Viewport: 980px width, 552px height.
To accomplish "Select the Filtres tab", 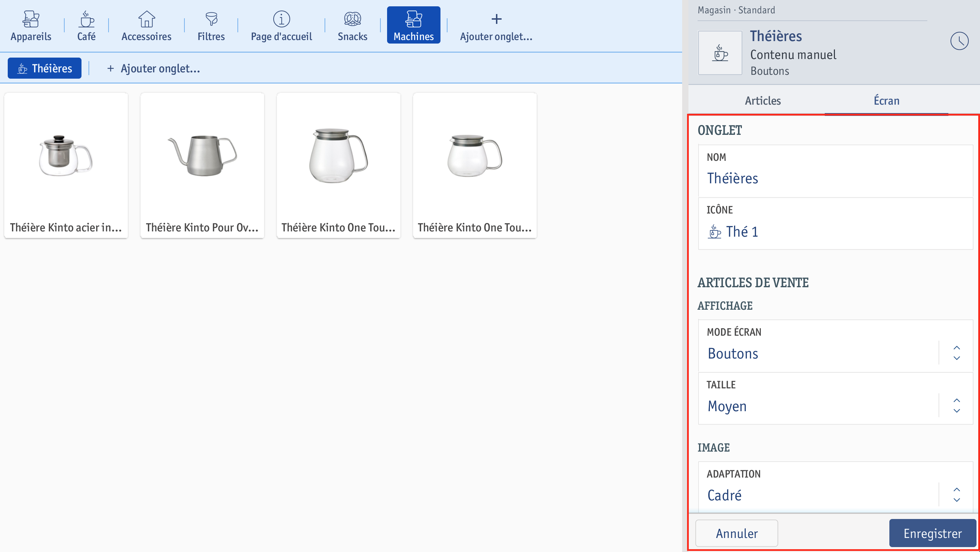I will (211, 26).
